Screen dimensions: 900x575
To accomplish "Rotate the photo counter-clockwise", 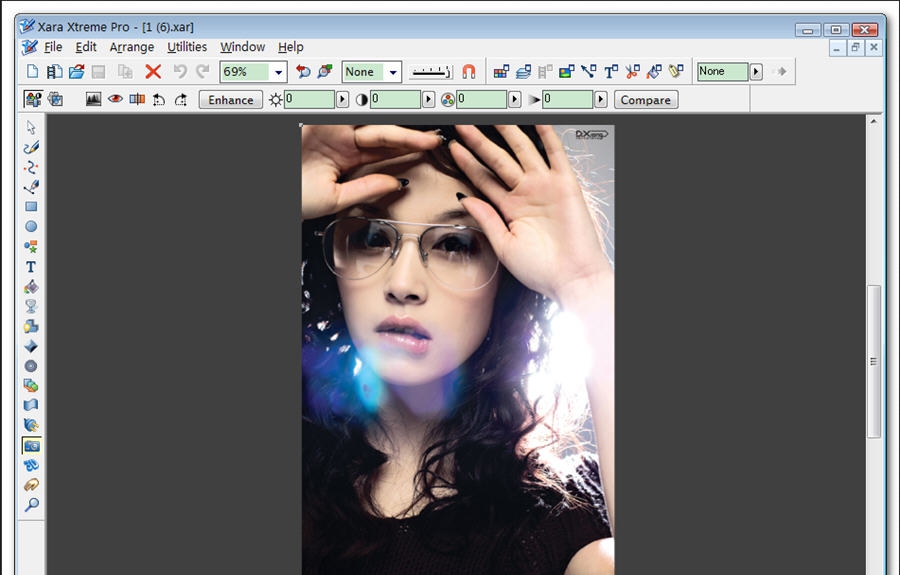I will click(159, 99).
